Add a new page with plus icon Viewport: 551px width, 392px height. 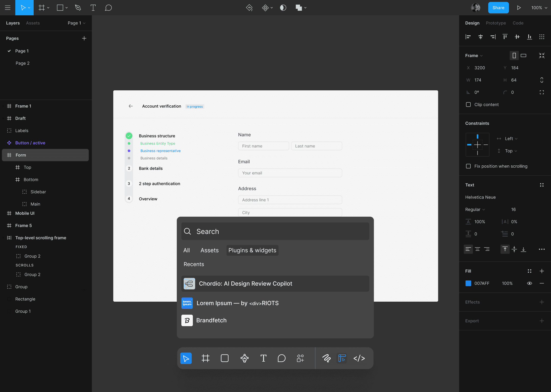84,38
